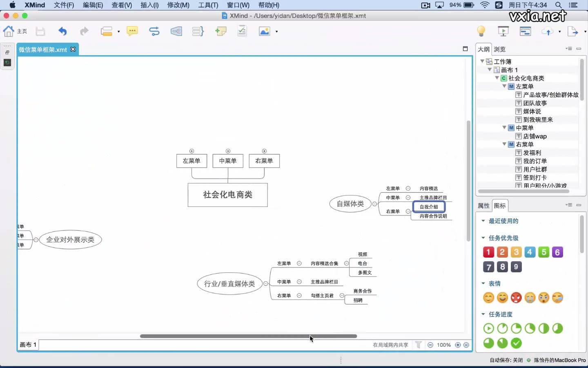Click 在局域网内共享 sharing link
Viewport: 588px width, 368px height.
point(390,345)
